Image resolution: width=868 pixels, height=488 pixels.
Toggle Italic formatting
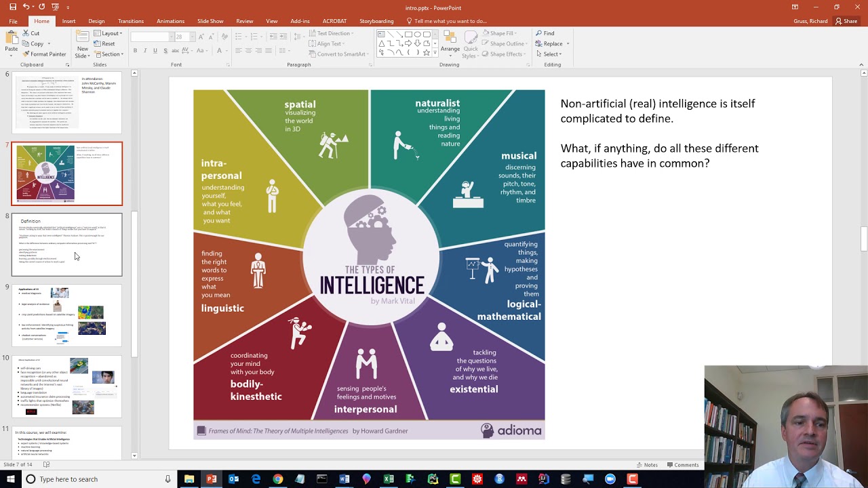[145, 51]
